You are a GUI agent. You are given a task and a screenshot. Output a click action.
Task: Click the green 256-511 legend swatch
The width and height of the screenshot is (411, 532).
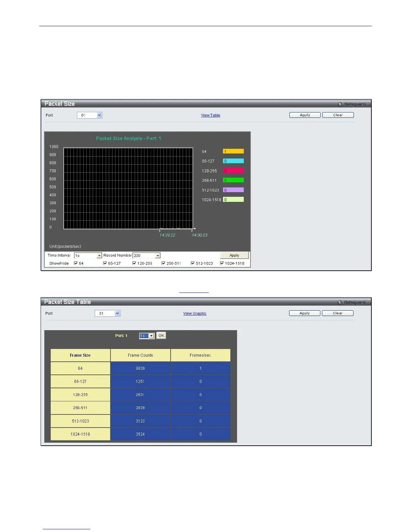pos(233,180)
